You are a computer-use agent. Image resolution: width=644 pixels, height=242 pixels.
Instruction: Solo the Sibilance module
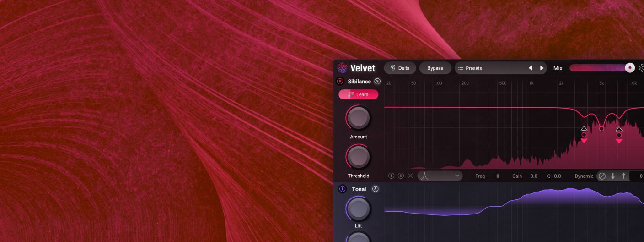coord(377,81)
